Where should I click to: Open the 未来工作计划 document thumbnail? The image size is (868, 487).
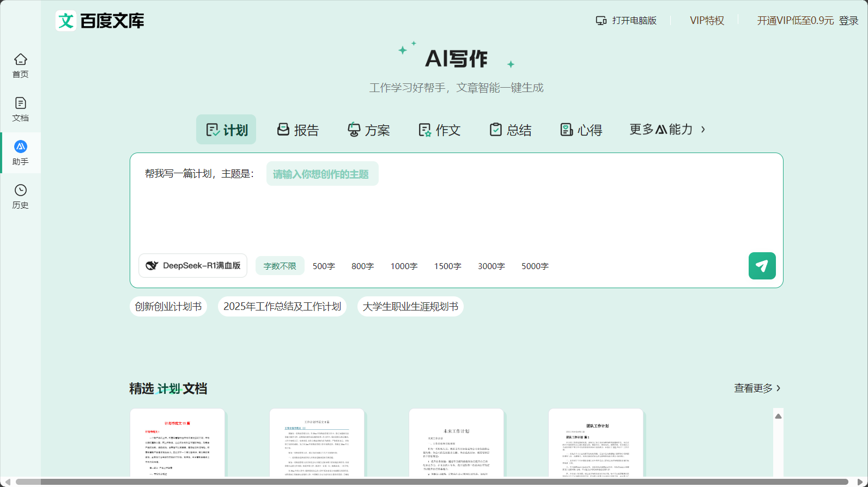click(x=456, y=443)
